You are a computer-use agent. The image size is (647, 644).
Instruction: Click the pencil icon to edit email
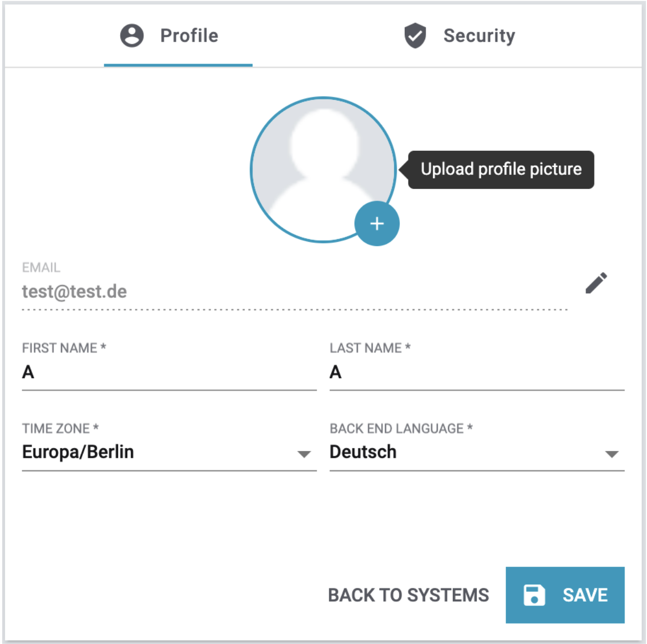[596, 283]
